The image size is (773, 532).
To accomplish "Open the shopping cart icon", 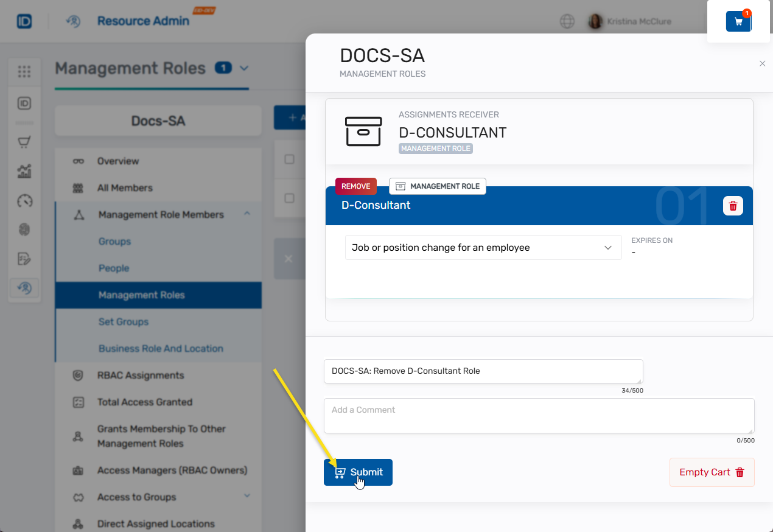I will point(738,21).
